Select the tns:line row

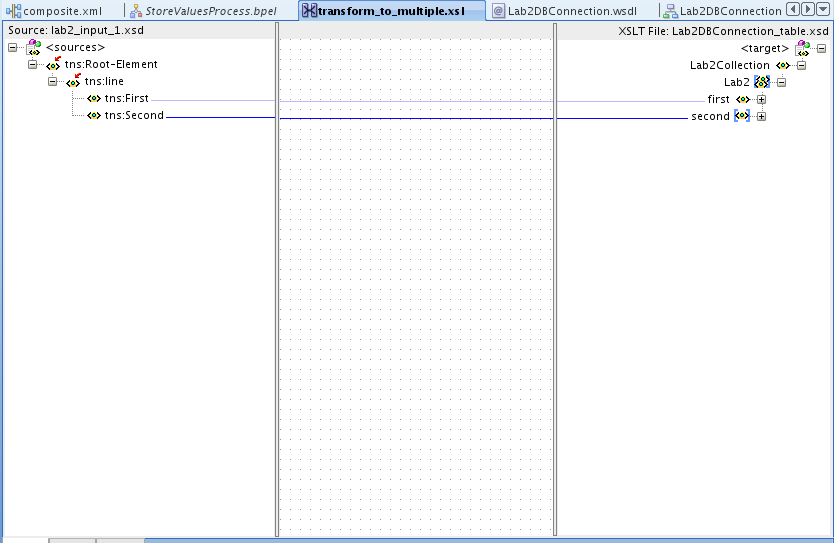point(104,81)
